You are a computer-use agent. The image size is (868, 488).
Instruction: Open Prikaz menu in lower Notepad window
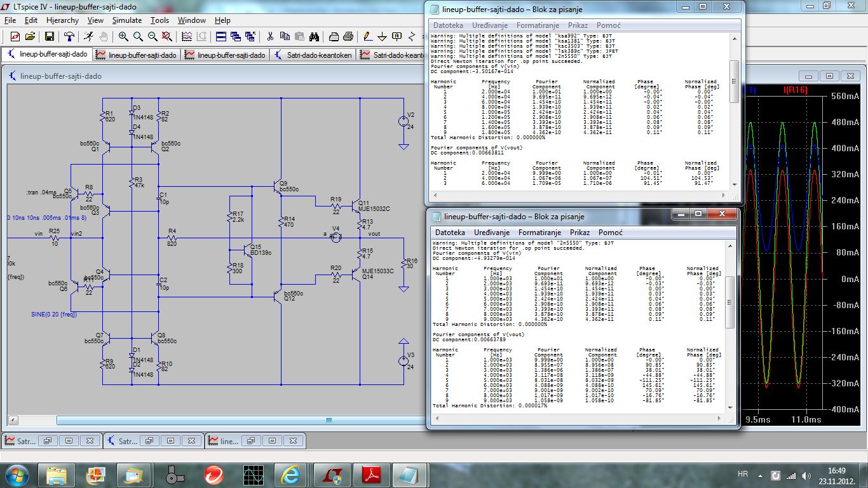pyautogui.click(x=580, y=233)
